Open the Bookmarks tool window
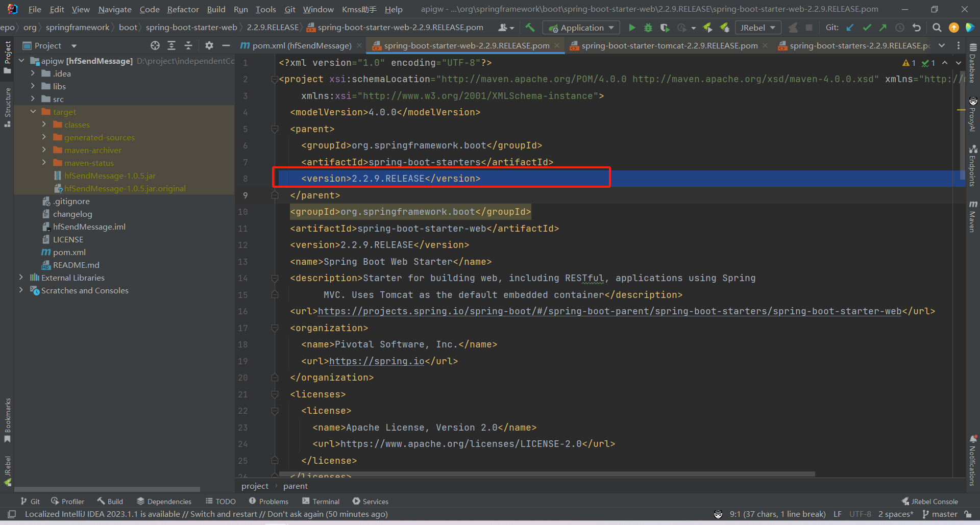The image size is (980, 525). [x=7, y=420]
